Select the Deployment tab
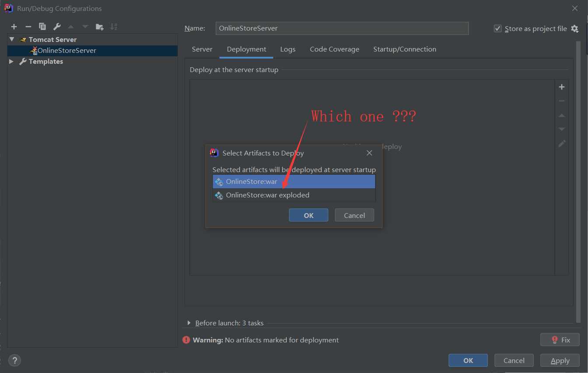The height and width of the screenshot is (373, 588). pyautogui.click(x=247, y=49)
